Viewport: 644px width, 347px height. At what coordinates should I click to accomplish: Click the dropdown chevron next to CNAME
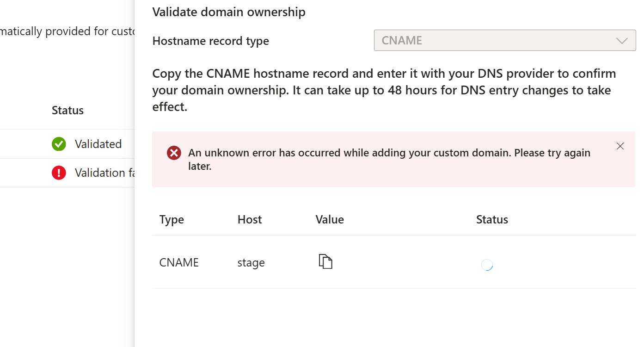622,41
